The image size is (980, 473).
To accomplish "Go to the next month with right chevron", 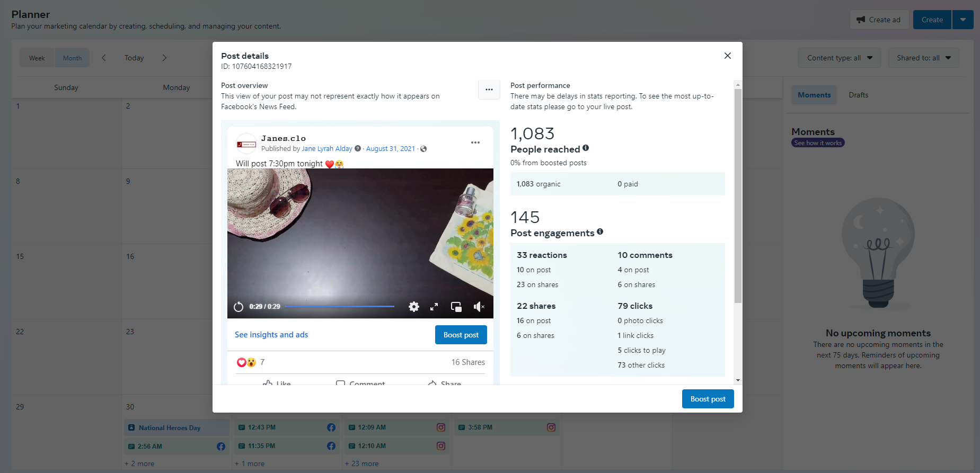I will pyautogui.click(x=164, y=58).
